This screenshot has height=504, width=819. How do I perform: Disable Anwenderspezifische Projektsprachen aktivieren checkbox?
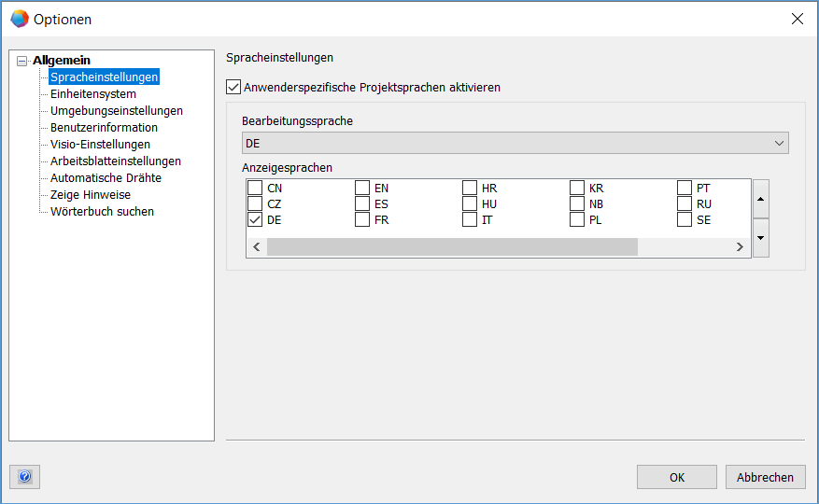click(x=233, y=88)
